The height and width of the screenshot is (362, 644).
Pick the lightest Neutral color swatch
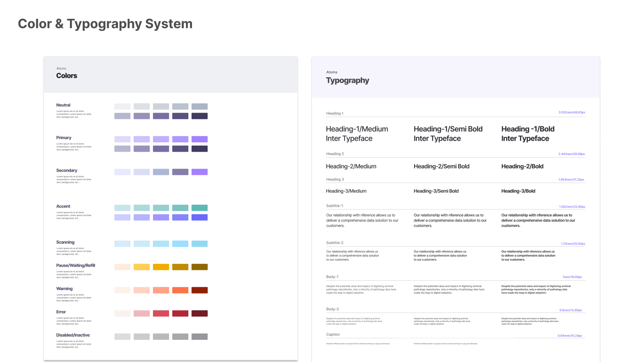(x=122, y=107)
